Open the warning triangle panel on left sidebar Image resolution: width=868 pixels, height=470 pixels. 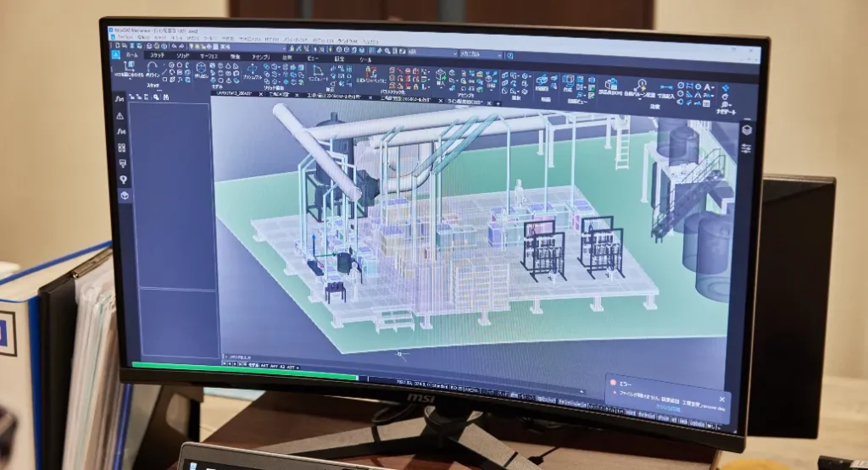(120, 115)
